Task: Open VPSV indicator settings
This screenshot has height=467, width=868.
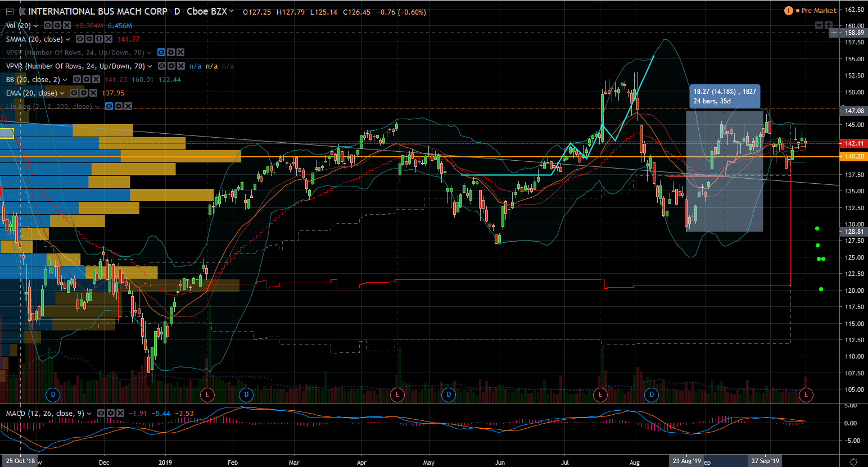Action: (171, 52)
